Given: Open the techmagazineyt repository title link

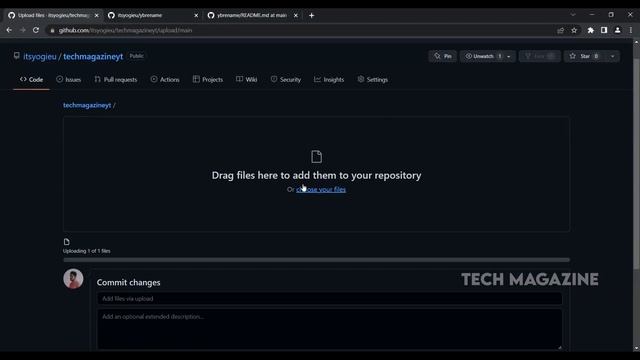Looking at the screenshot, I should click(x=93, y=56).
